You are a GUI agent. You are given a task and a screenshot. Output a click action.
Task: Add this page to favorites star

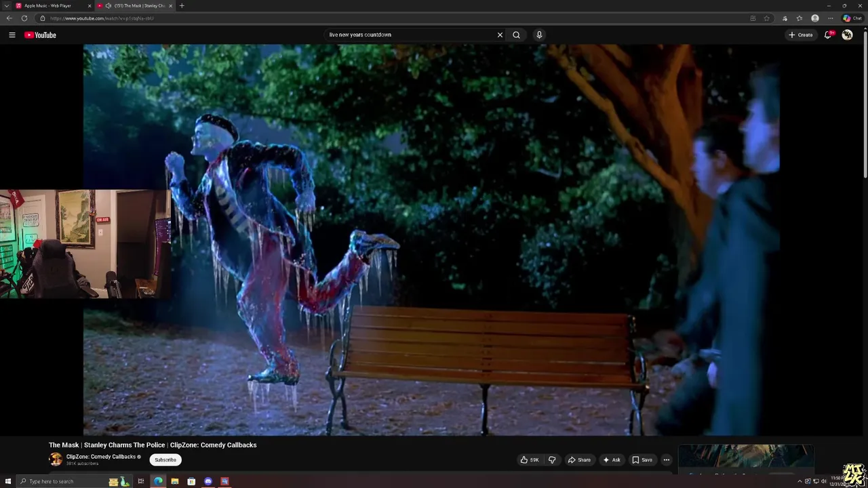[767, 18]
